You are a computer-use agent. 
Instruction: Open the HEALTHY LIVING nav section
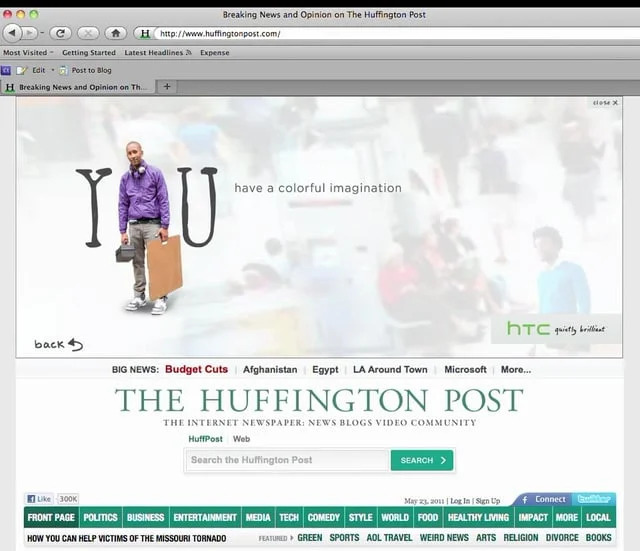pos(478,518)
